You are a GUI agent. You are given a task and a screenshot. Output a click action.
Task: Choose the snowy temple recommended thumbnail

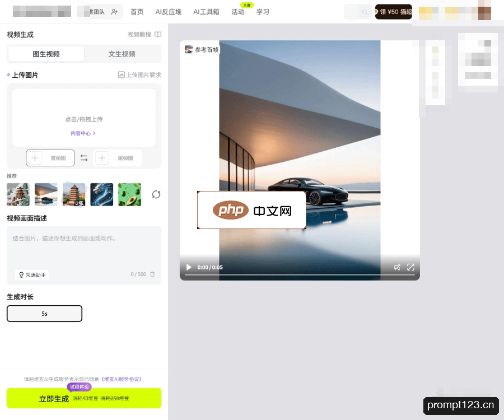click(18, 194)
